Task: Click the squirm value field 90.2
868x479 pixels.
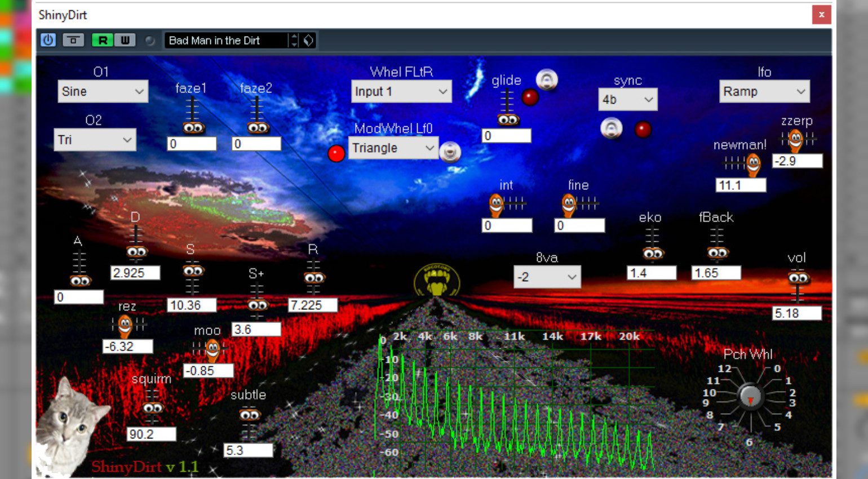Action: [x=151, y=434]
